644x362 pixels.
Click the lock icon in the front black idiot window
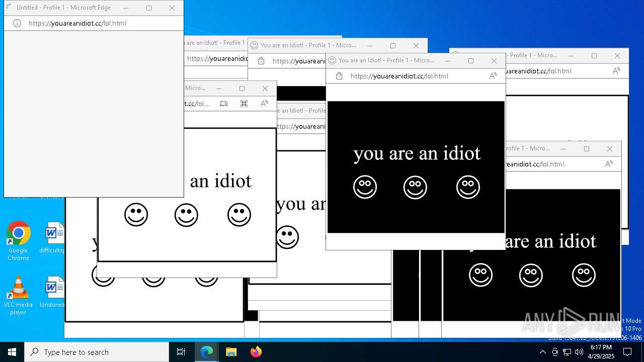click(x=339, y=76)
